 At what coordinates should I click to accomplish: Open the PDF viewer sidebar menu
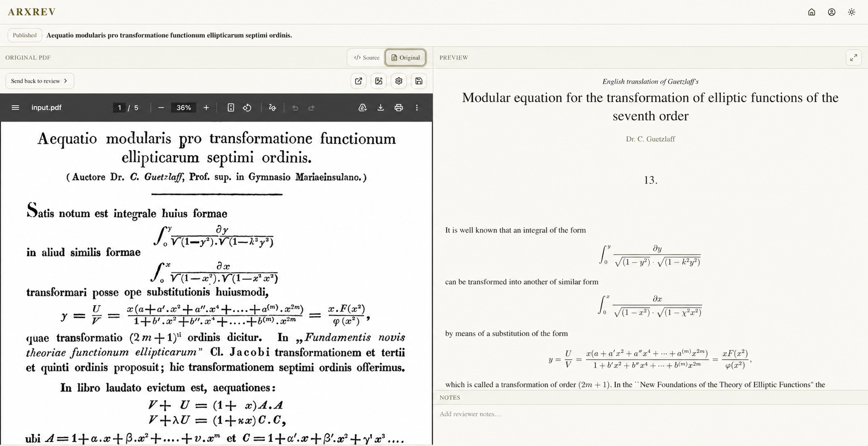click(15, 108)
